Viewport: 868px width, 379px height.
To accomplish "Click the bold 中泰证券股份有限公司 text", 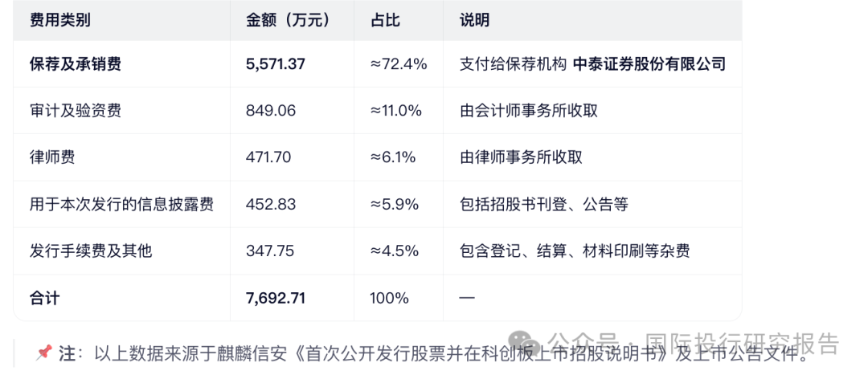I will pyautogui.click(x=649, y=64).
